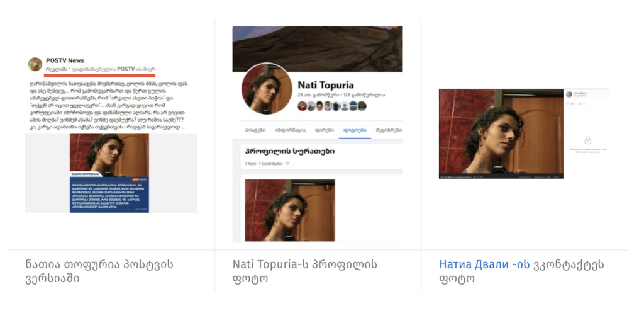Image resolution: width=644 pixels, height=318 pixels.
Task: Select the ფოტოები tab
Action: [350, 130]
